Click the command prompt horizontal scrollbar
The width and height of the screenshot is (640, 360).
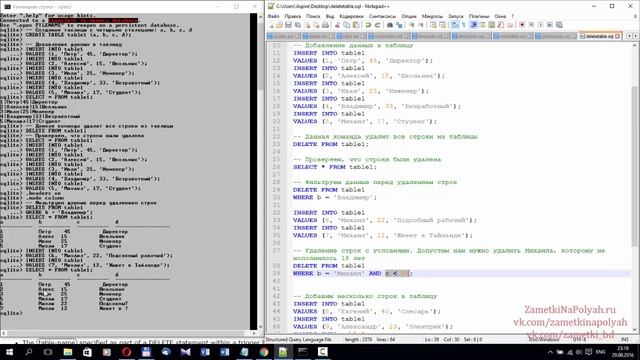(x=130, y=333)
